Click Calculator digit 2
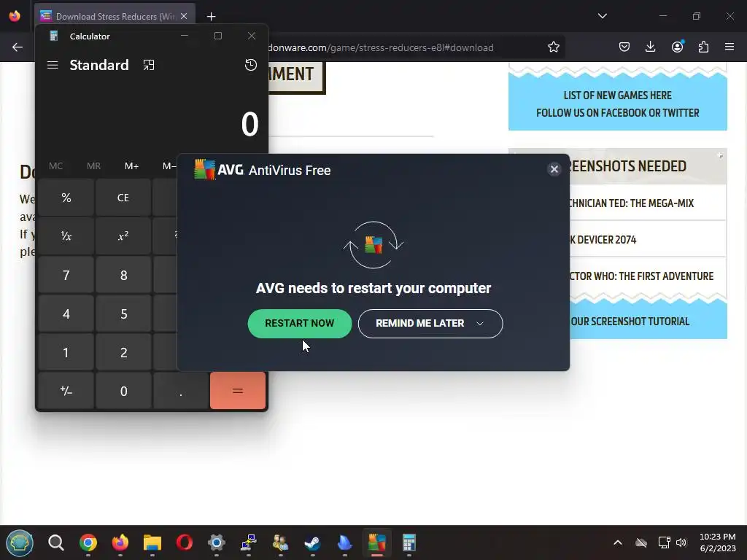Viewport: 747px width, 560px height. (123, 352)
